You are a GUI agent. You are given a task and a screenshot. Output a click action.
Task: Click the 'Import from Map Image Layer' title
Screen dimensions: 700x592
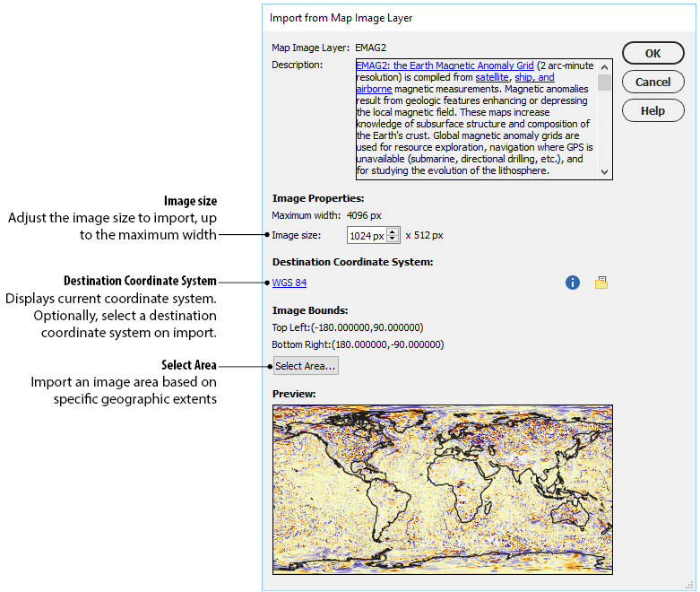pyautogui.click(x=341, y=18)
